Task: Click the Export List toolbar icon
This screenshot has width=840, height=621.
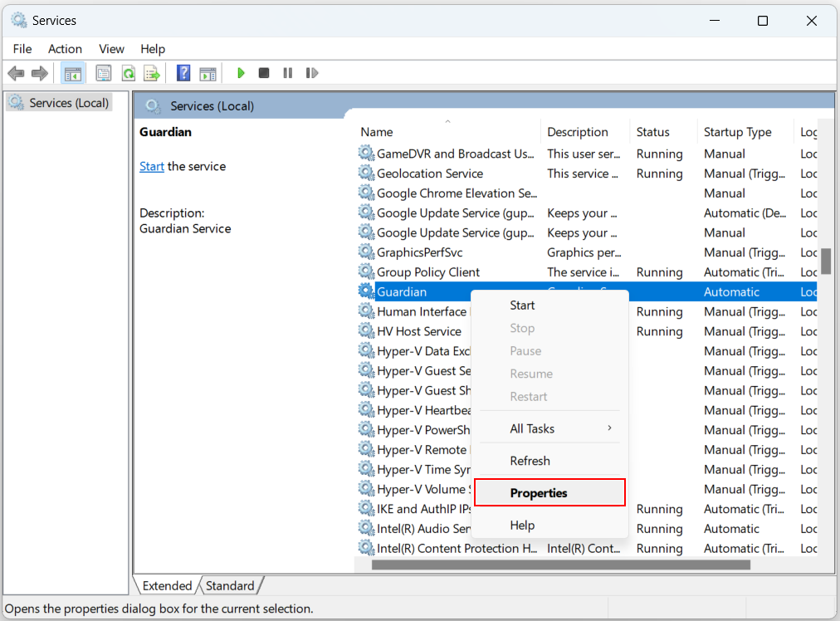Action: pyautogui.click(x=152, y=73)
